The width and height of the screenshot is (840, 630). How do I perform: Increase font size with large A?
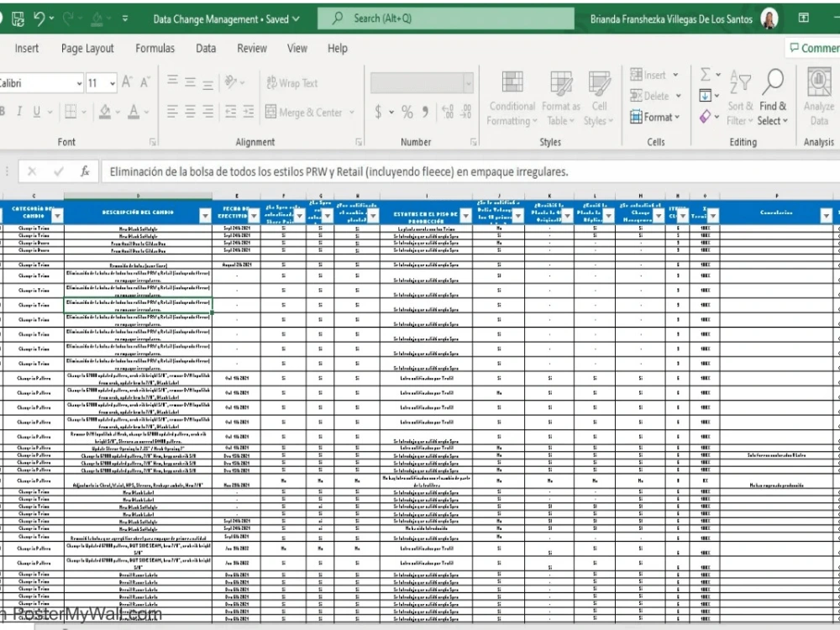click(127, 82)
